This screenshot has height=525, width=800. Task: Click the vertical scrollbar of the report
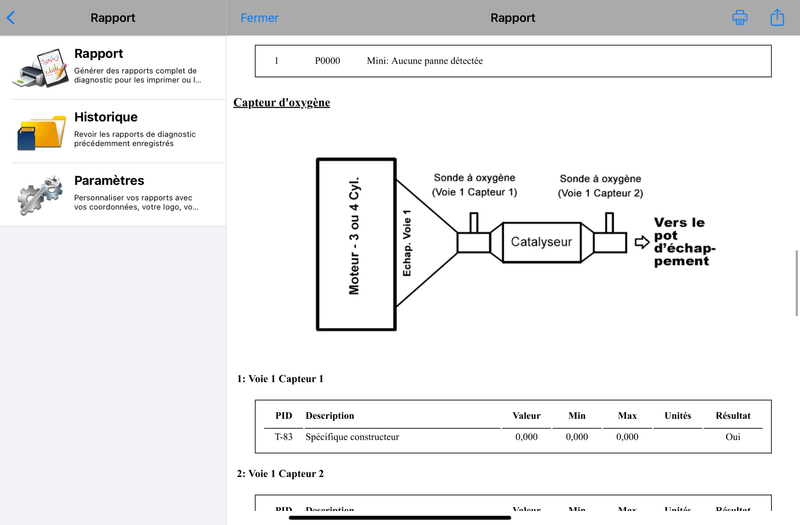[x=796, y=283]
